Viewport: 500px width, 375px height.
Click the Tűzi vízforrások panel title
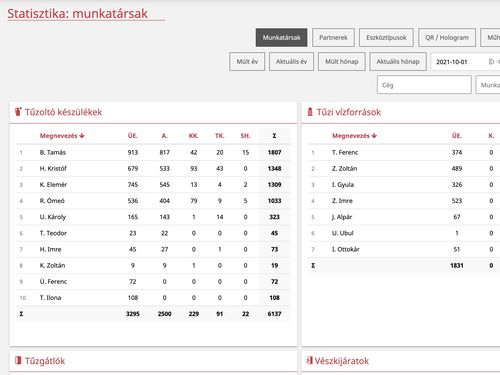pos(349,112)
